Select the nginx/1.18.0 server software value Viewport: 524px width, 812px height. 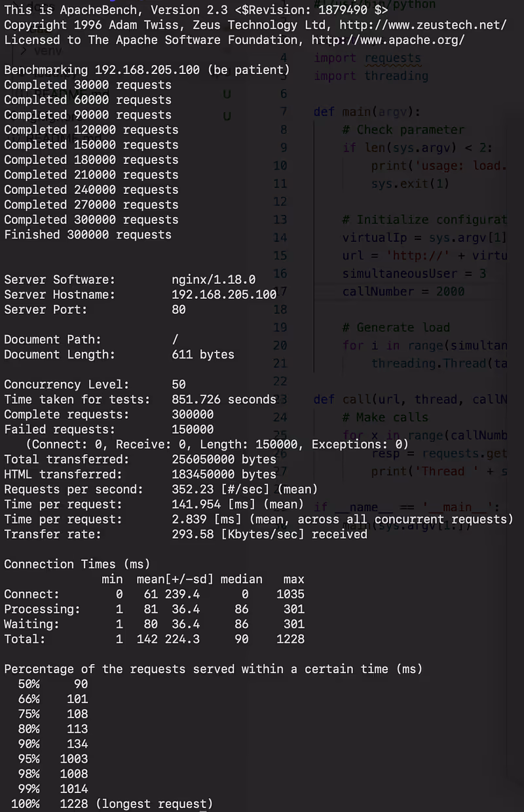[214, 280]
